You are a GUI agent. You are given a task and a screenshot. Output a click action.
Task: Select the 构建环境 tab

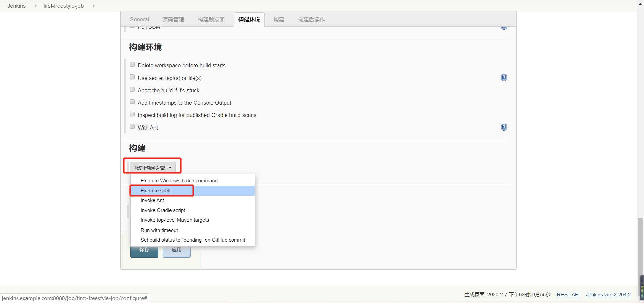tap(249, 19)
